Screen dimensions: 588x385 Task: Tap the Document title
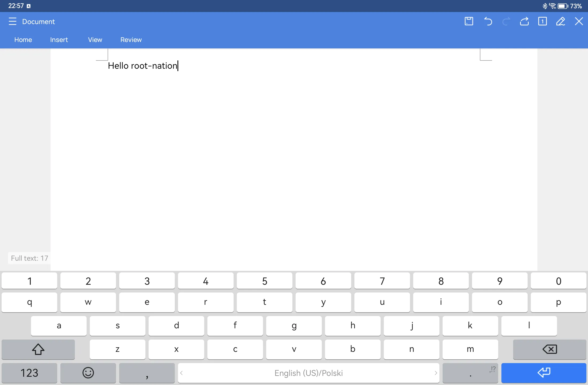coord(38,22)
